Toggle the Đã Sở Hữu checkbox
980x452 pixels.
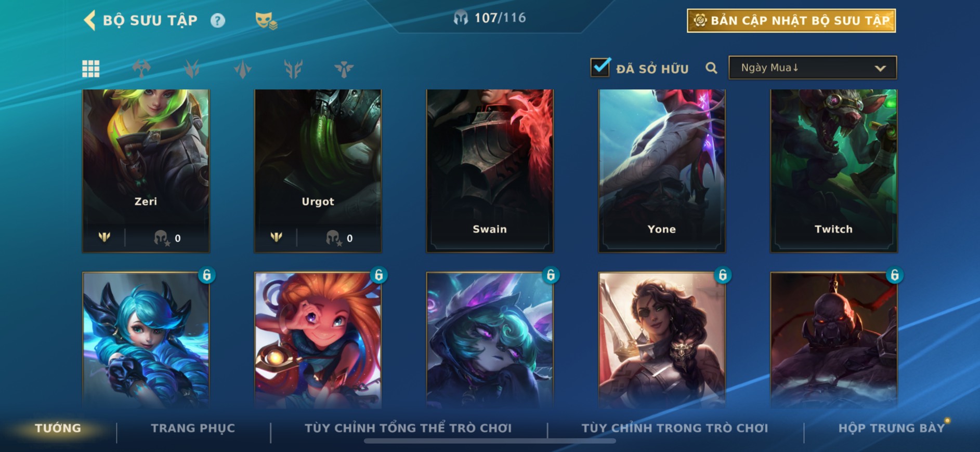600,67
